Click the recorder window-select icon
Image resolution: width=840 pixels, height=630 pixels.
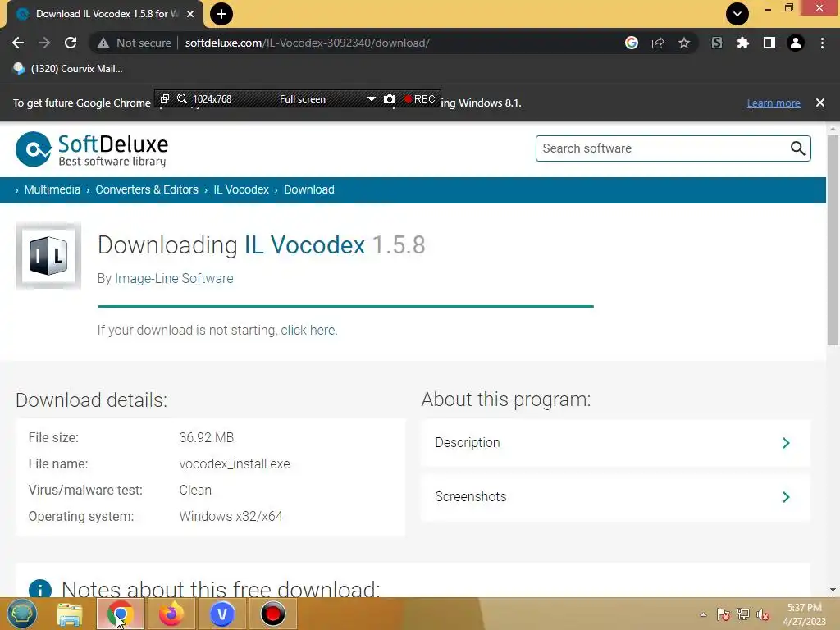[x=165, y=98]
